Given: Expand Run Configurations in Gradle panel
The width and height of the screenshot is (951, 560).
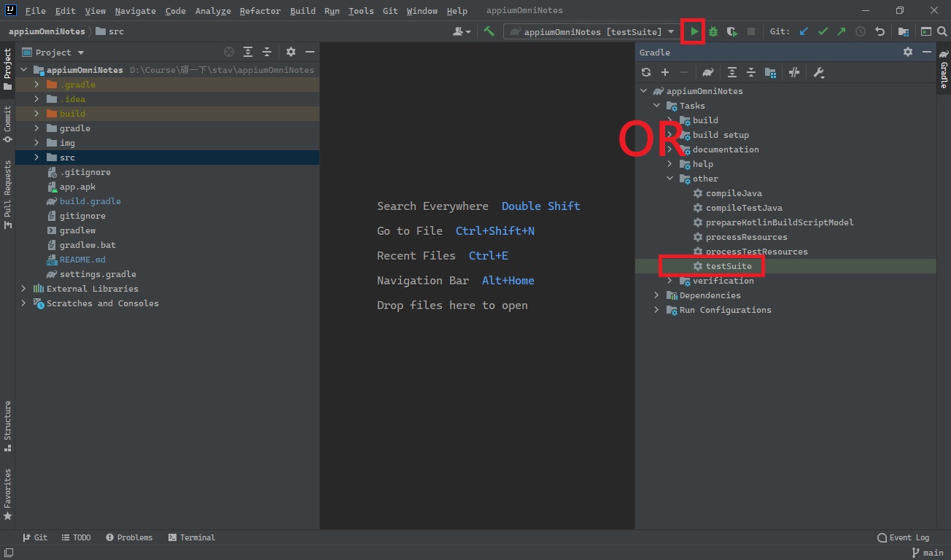Looking at the screenshot, I should [x=656, y=310].
